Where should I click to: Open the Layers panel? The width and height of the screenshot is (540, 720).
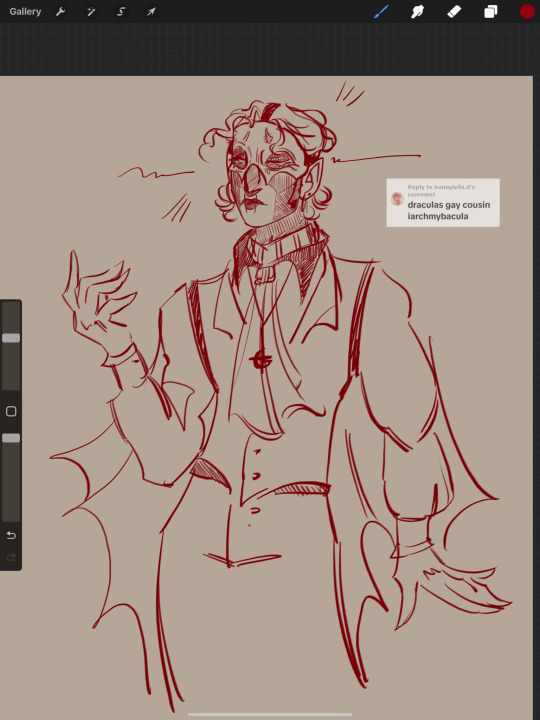coord(490,11)
